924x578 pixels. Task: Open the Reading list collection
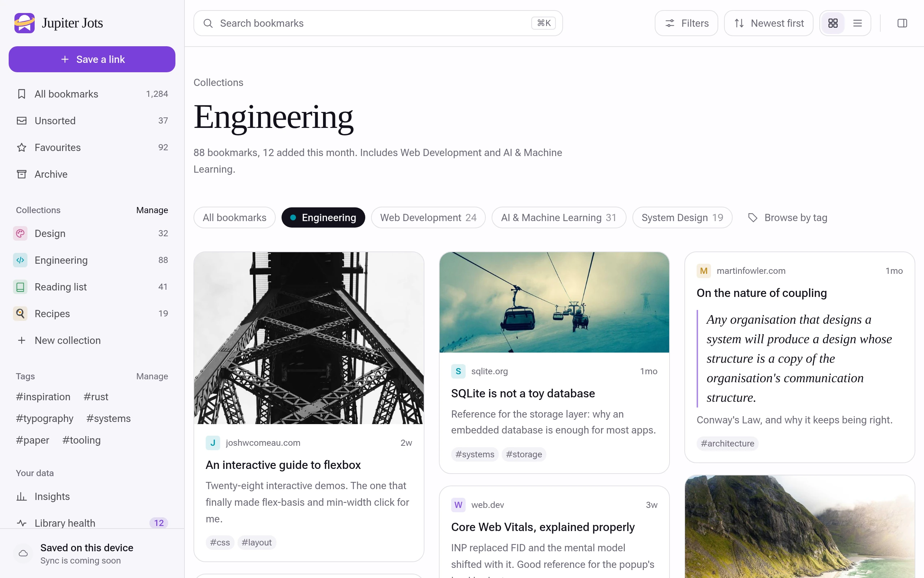tap(92, 287)
